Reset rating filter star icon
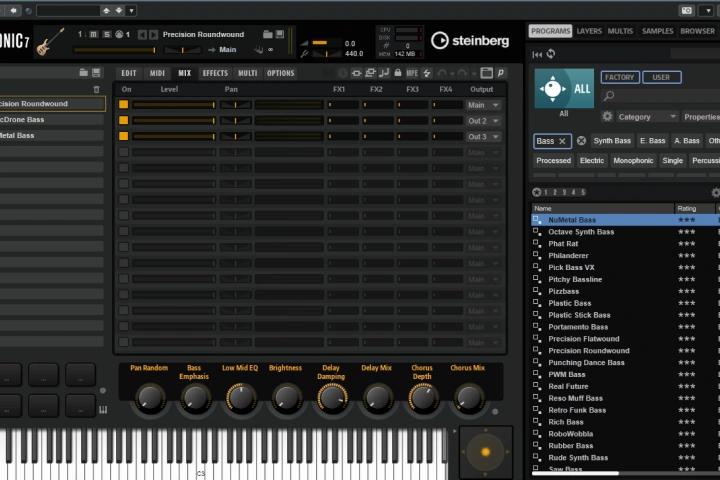 tap(536, 192)
